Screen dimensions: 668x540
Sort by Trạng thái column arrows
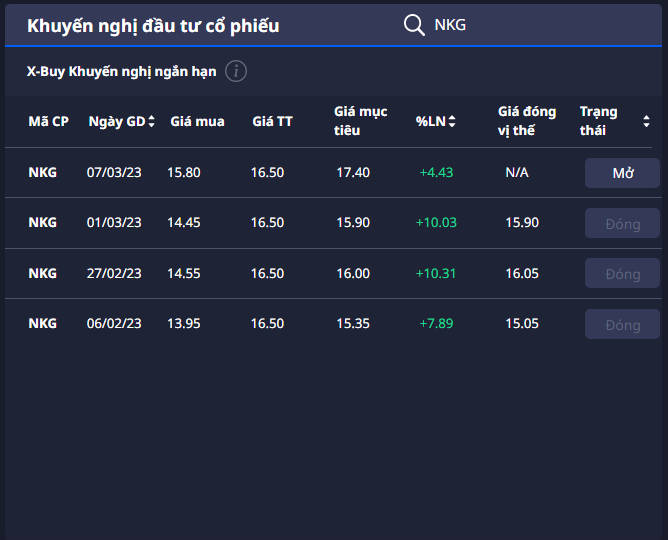pyautogui.click(x=645, y=122)
